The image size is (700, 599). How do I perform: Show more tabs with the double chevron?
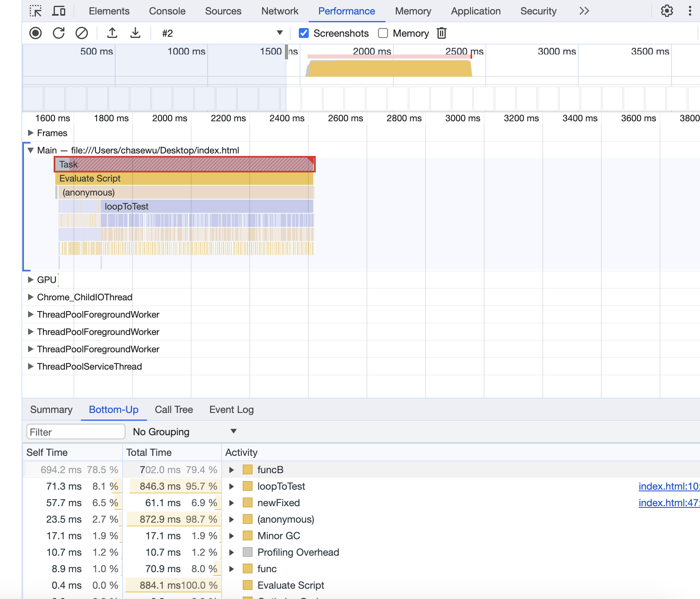coord(584,11)
